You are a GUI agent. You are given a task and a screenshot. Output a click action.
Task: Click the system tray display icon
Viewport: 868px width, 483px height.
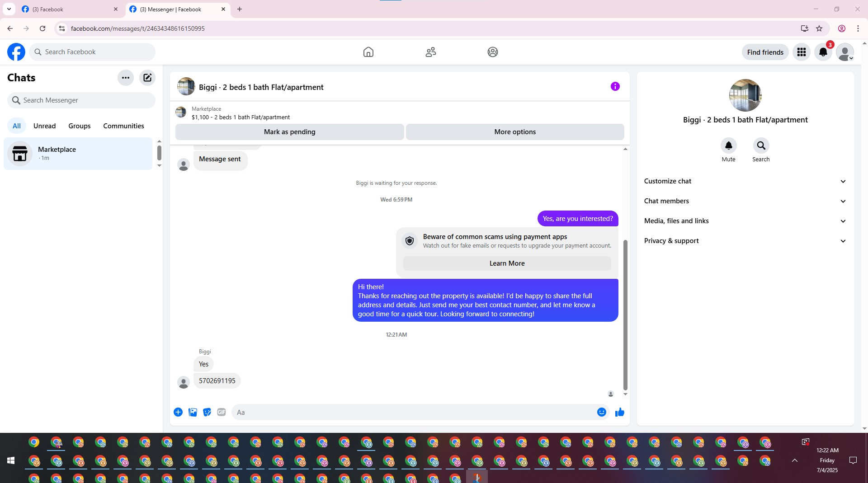pos(806,442)
